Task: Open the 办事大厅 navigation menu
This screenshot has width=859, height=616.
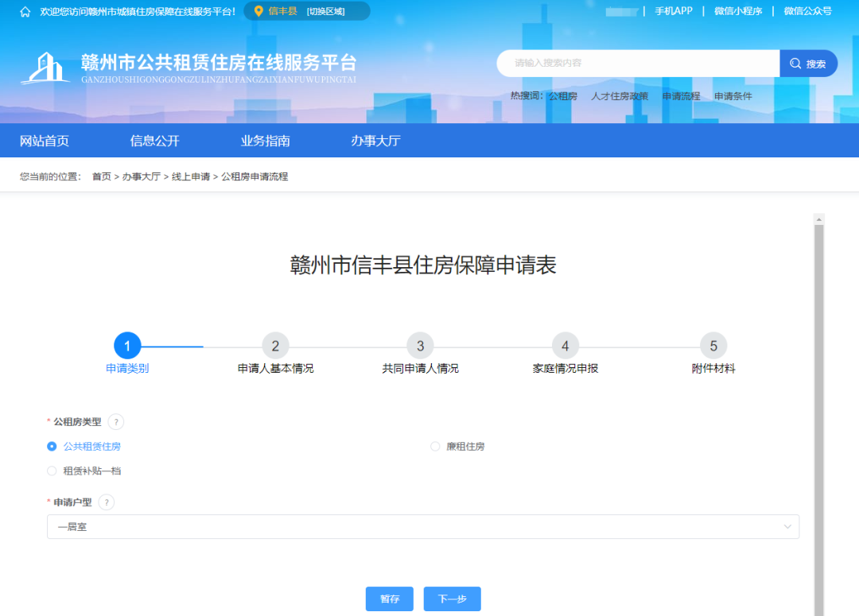Action: (375, 140)
